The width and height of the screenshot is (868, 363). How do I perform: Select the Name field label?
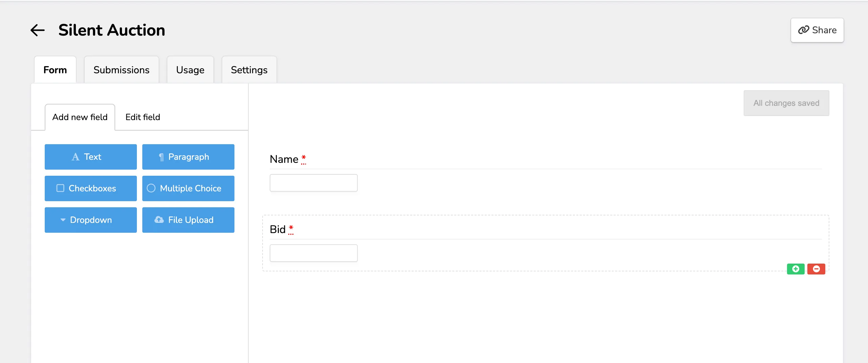pyautogui.click(x=284, y=159)
